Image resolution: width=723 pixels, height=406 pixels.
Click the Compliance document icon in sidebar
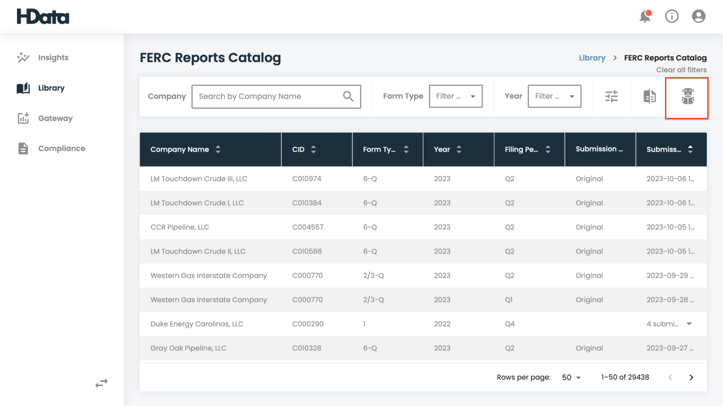23,148
